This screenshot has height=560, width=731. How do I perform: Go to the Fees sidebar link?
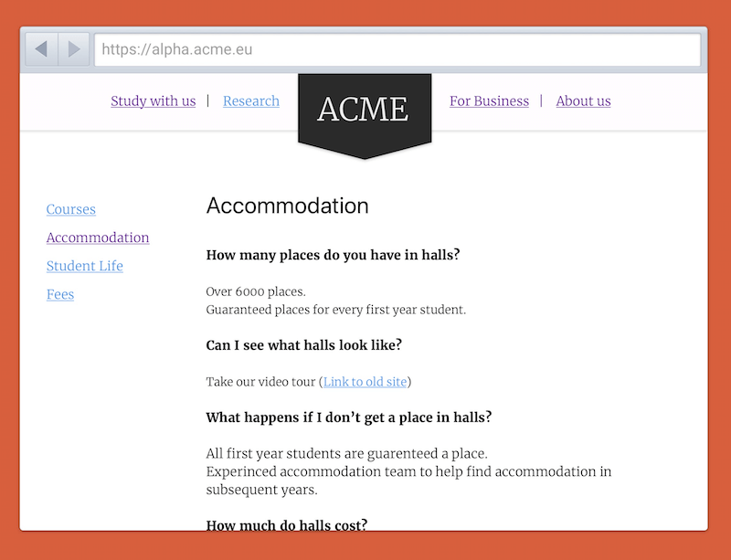click(x=60, y=294)
